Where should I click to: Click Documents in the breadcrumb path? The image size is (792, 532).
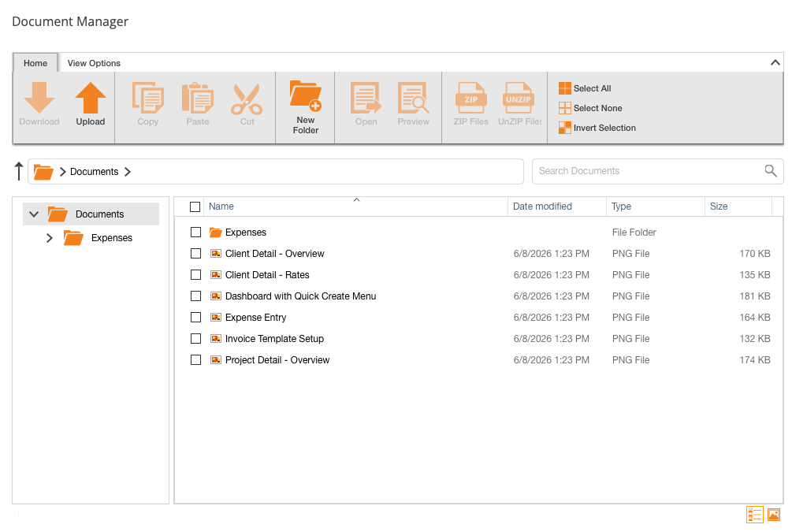(x=94, y=172)
